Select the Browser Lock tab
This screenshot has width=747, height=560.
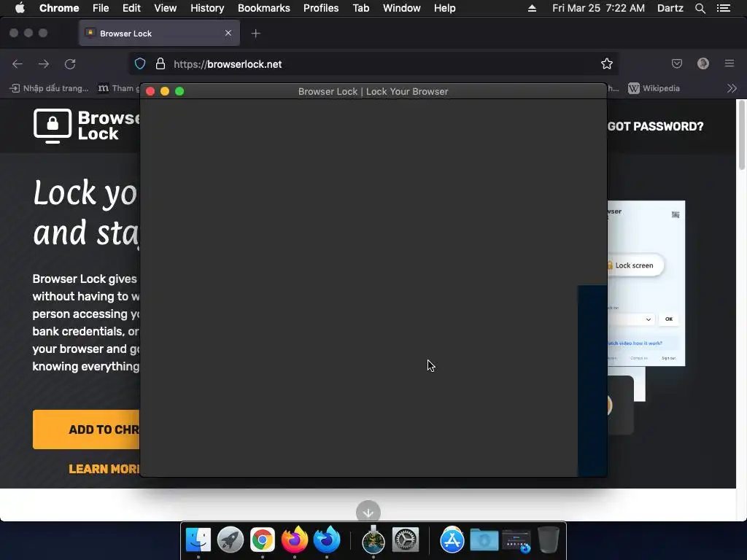point(159,34)
